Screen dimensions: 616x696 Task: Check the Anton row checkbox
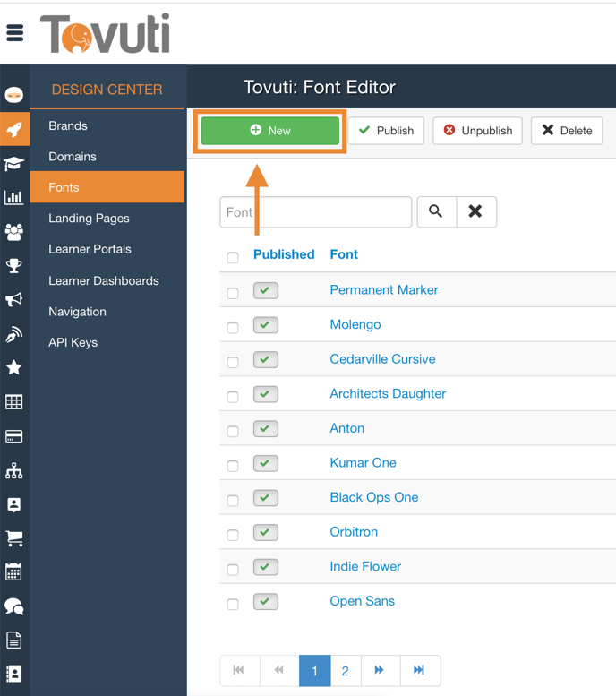(x=233, y=432)
